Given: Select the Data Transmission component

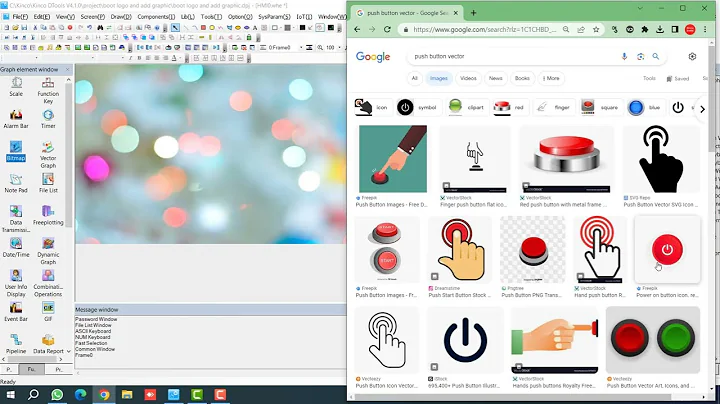Looking at the screenshot, I should (x=16, y=219).
